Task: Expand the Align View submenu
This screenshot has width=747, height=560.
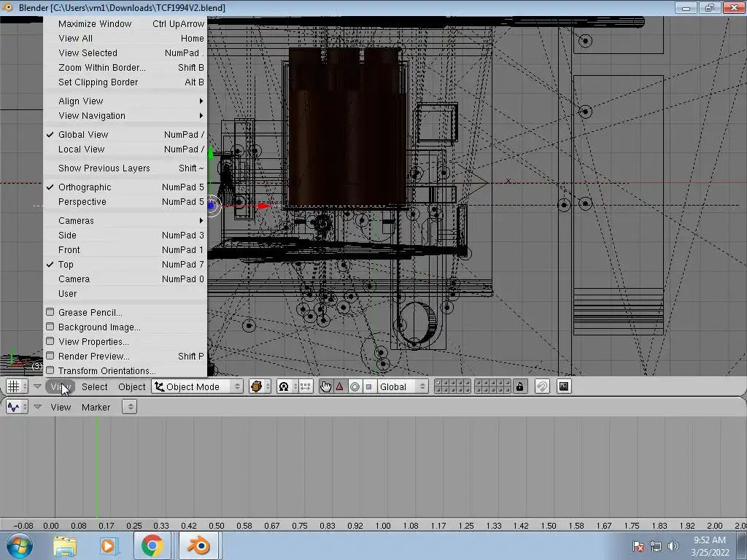Action: point(125,101)
